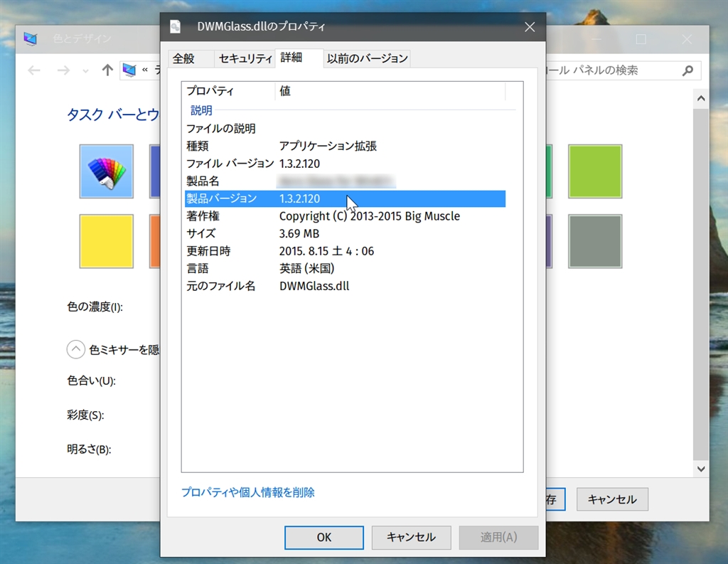Image resolution: width=728 pixels, height=564 pixels.
Task: Select the 著作権 row with Big Muscle copyright
Action: tap(345, 216)
